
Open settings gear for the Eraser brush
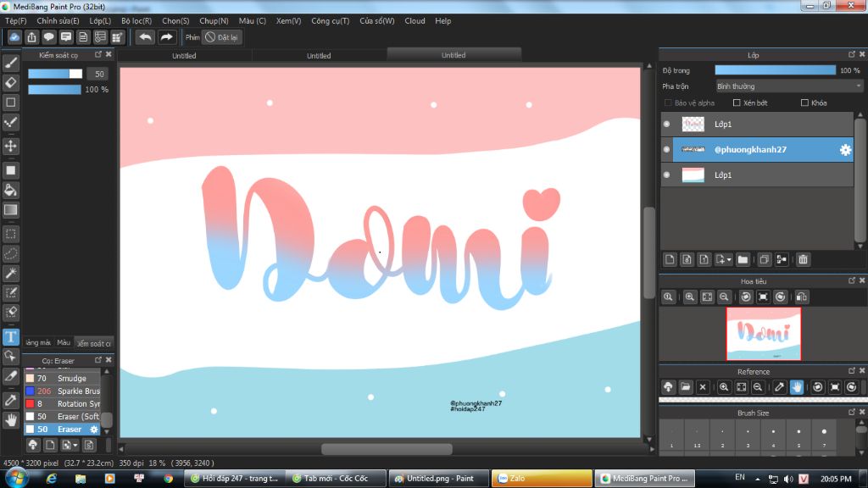point(94,430)
